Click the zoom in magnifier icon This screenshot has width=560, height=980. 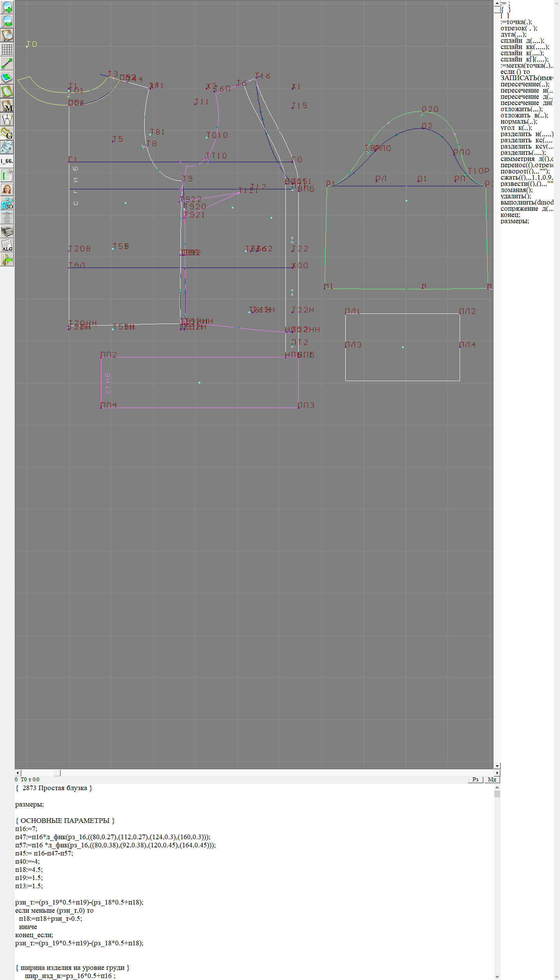pyautogui.click(x=7, y=7)
